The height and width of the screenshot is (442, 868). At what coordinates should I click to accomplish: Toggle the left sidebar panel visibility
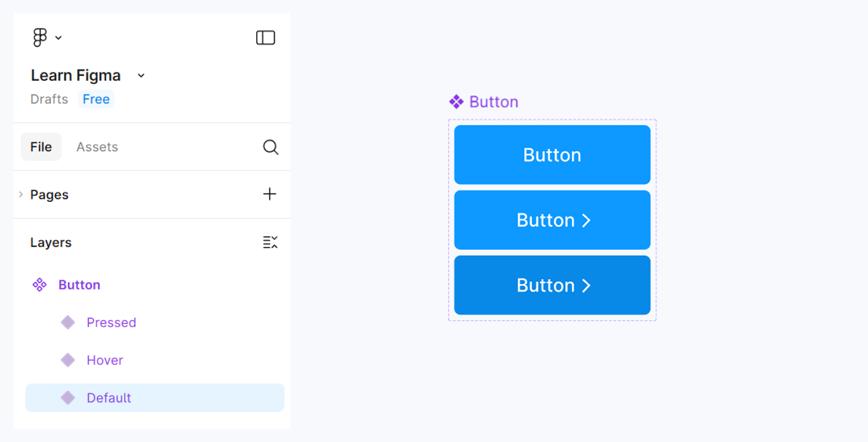tap(266, 37)
